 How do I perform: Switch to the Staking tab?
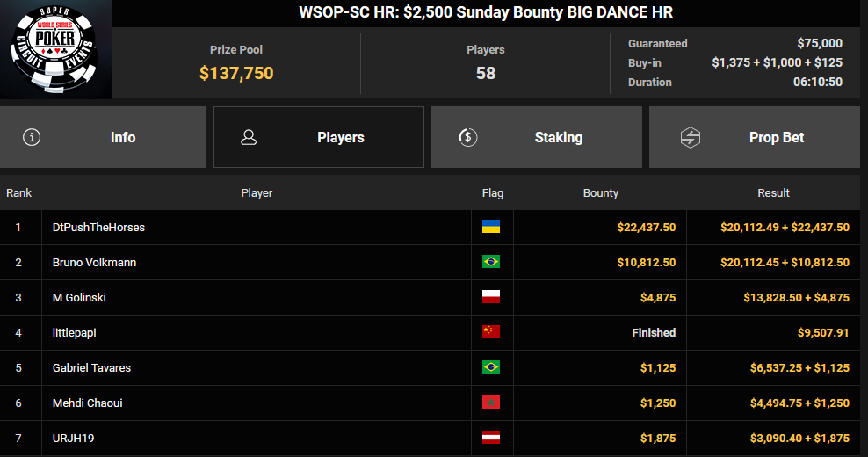tap(558, 137)
